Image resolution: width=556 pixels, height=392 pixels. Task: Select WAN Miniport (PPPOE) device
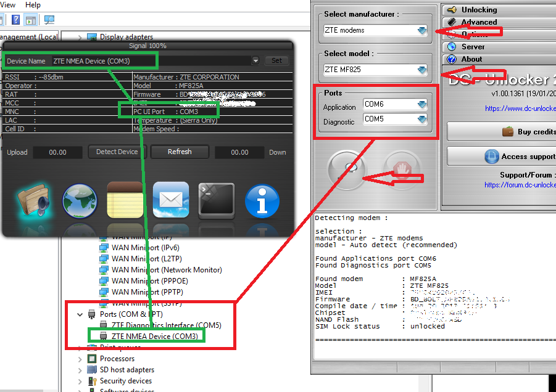149,281
